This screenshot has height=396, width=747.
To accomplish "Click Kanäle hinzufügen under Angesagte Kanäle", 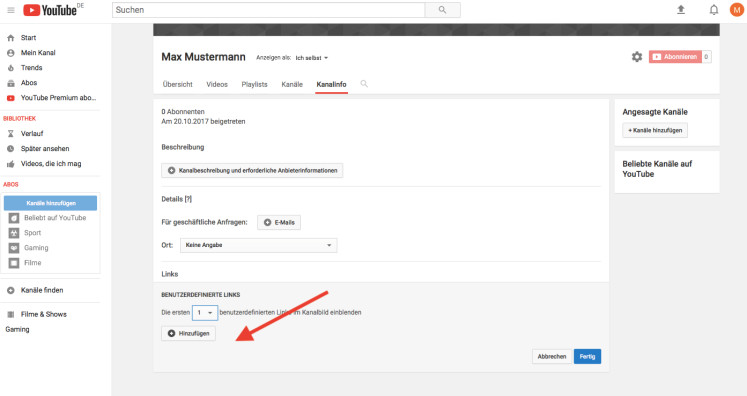I will (655, 130).
